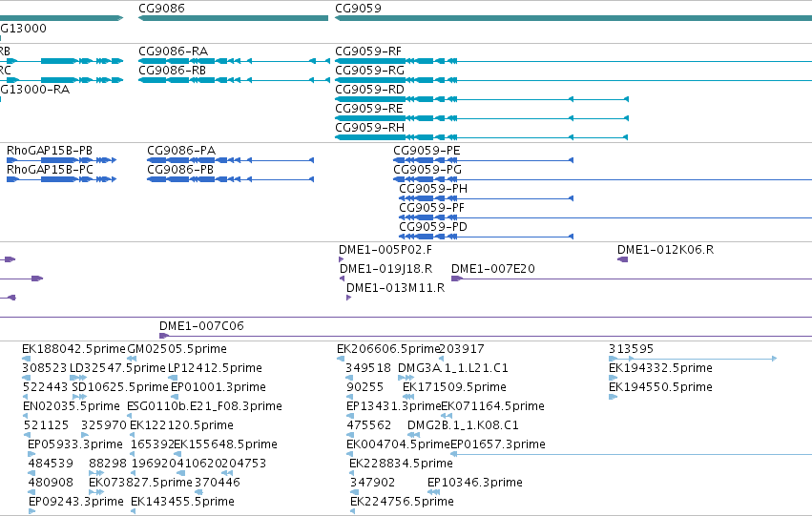The width and height of the screenshot is (812, 516).
Task: Click the DME1-007E20 feature label
Action: point(493,269)
